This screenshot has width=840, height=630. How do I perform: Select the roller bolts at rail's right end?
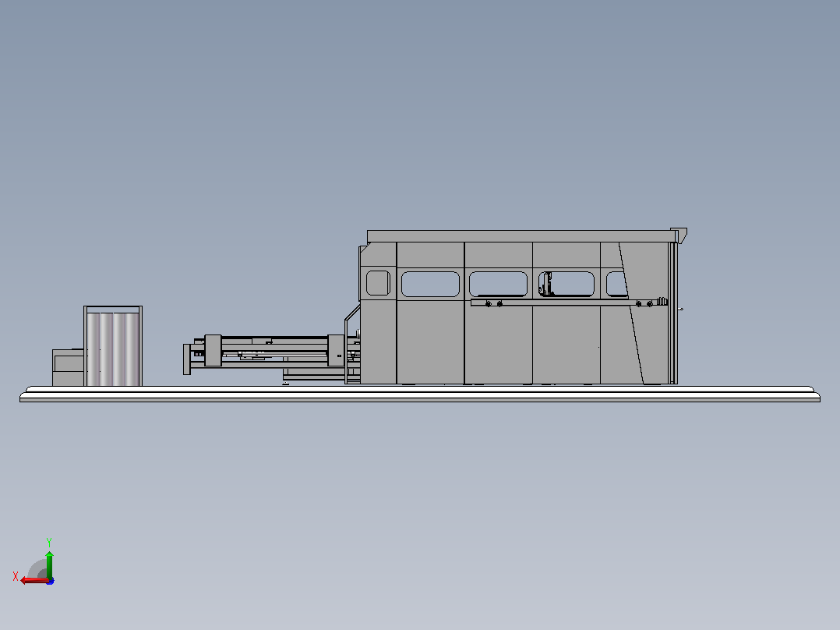click(644, 304)
